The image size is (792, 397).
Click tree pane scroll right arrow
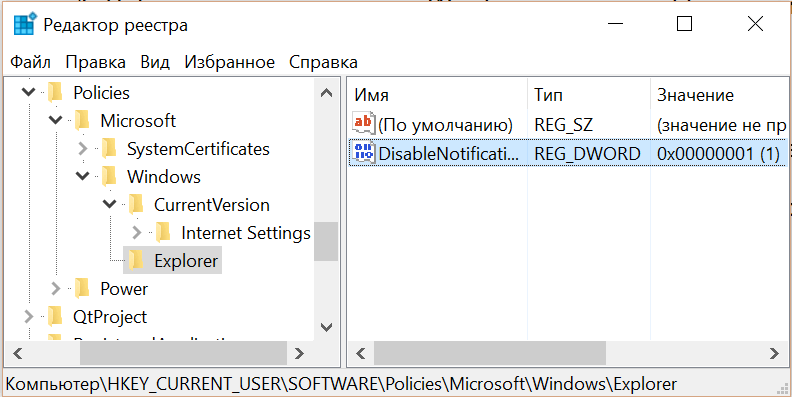300,353
